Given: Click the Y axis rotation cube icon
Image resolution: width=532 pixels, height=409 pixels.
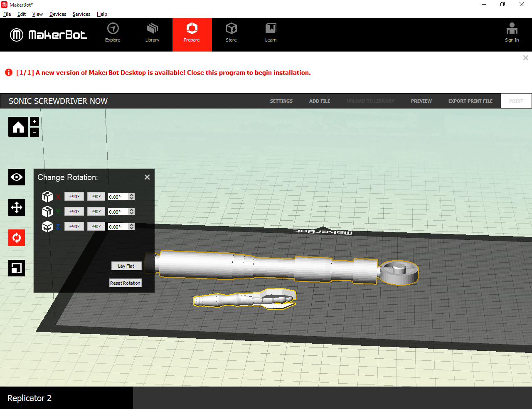Looking at the screenshot, I should pos(47,212).
